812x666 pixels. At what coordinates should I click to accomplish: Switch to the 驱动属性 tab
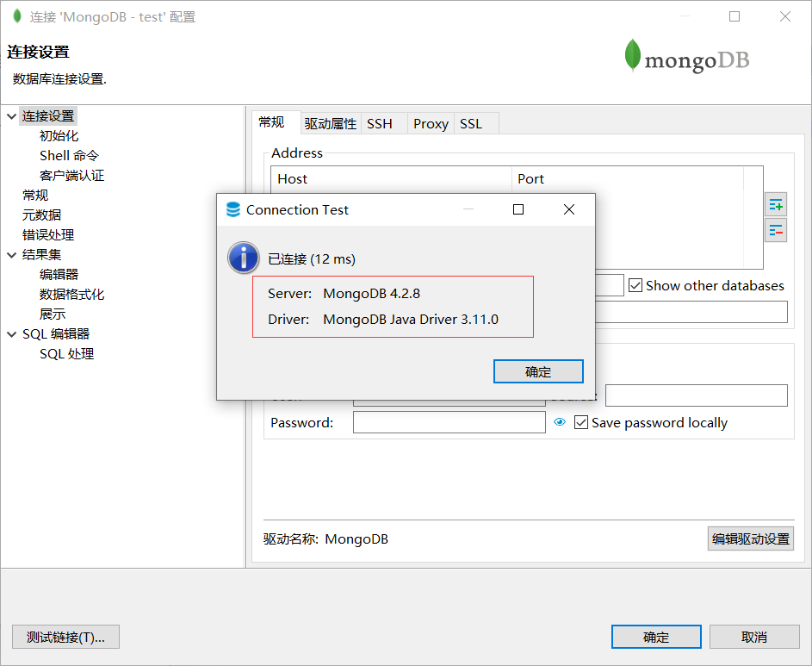pyautogui.click(x=331, y=123)
